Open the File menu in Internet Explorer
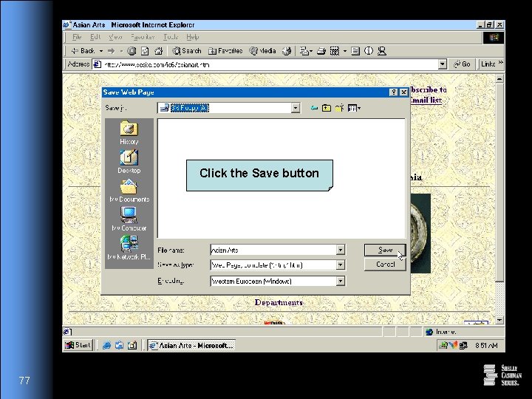The height and width of the screenshot is (399, 532). coord(77,37)
